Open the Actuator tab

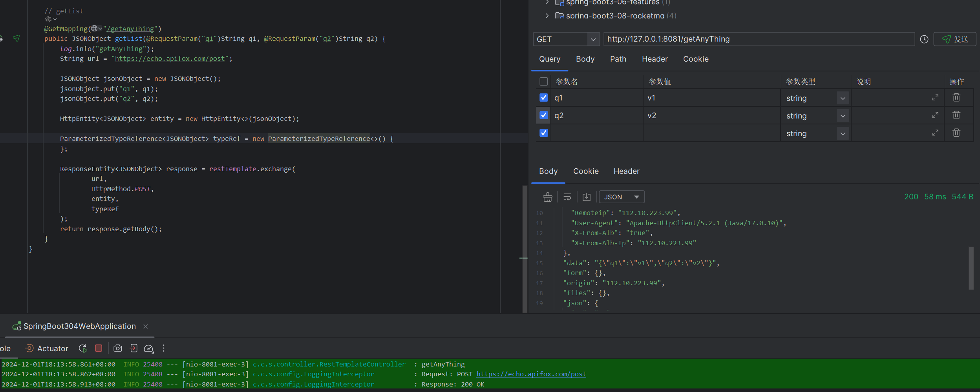point(46,348)
